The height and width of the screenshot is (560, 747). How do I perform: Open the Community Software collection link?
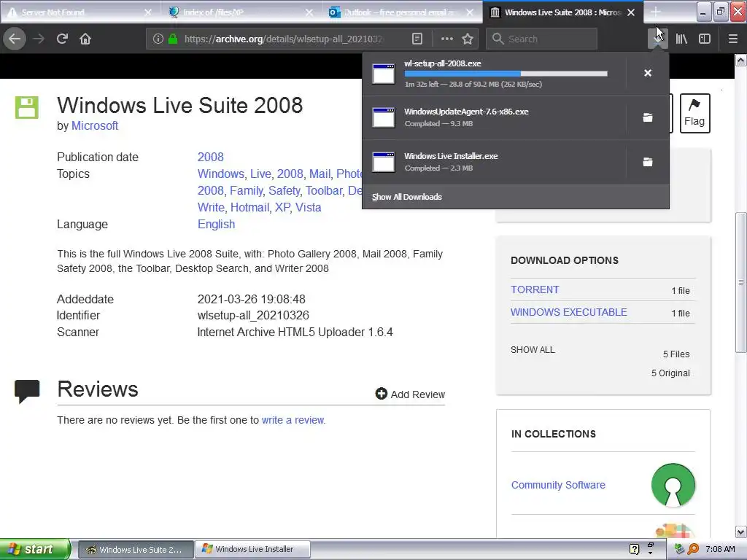tap(558, 485)
